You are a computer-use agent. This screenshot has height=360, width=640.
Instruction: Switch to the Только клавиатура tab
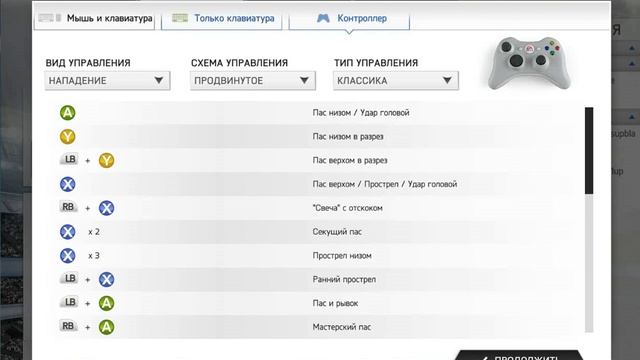tap(222, 19)
